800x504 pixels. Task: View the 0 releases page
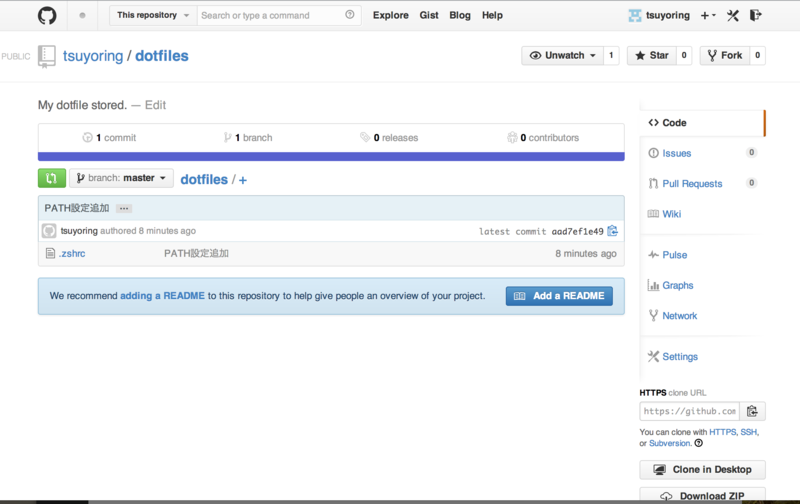(389, 138)
